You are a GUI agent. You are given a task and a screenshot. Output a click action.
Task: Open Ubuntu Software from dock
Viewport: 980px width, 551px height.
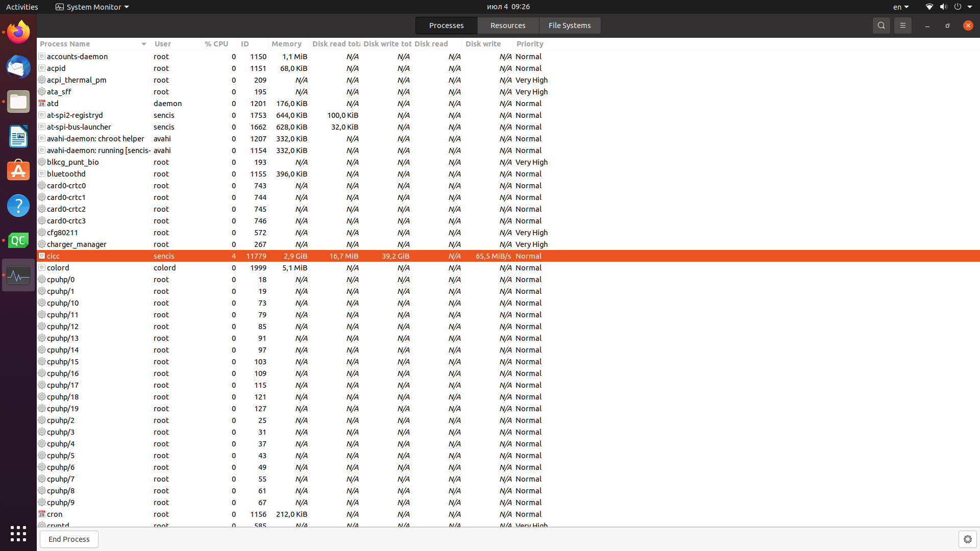(x=18, y=171)
